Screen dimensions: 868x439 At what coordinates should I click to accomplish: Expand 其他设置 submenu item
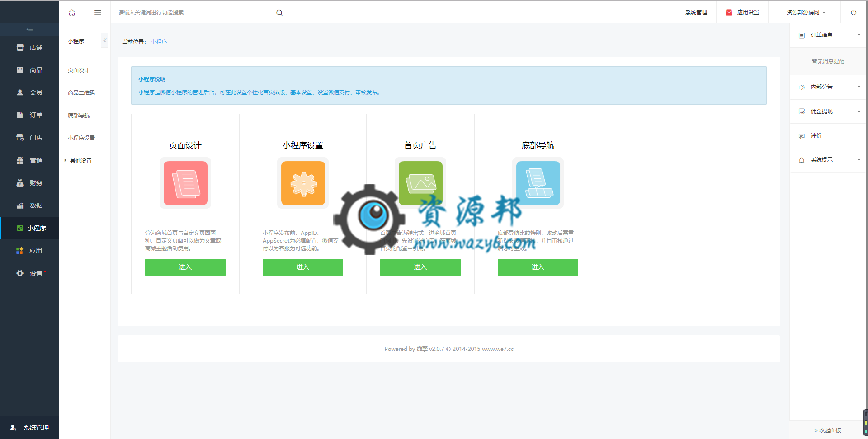[x=80, y=160]
